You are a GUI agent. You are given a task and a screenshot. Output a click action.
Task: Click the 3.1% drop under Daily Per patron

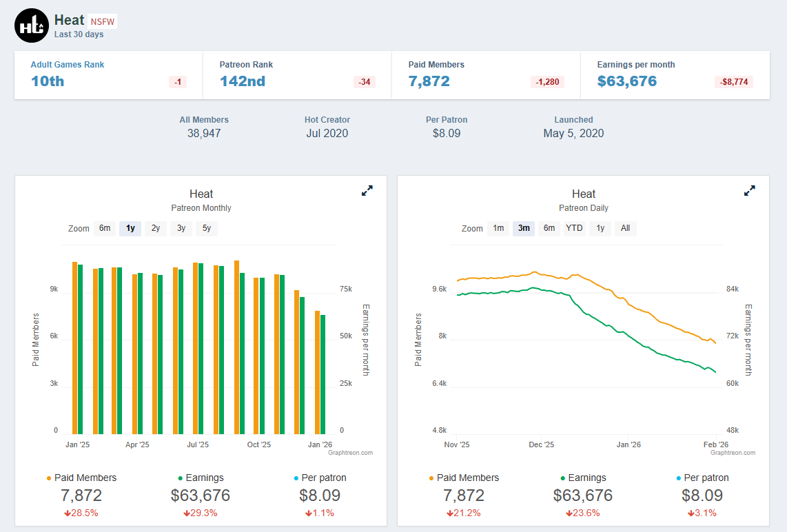702,513
